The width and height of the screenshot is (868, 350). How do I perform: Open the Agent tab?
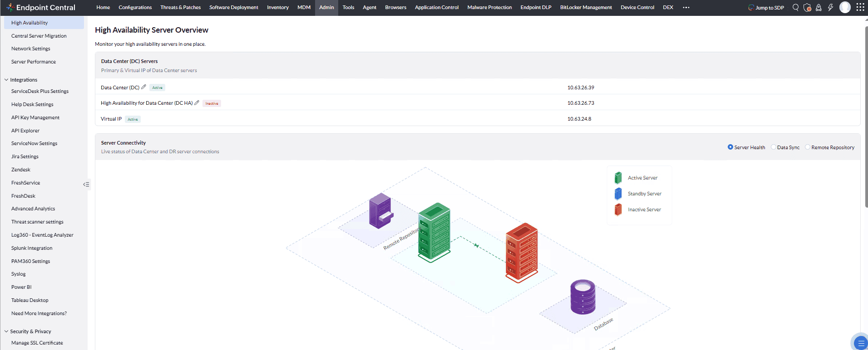(x=370, y=7)
